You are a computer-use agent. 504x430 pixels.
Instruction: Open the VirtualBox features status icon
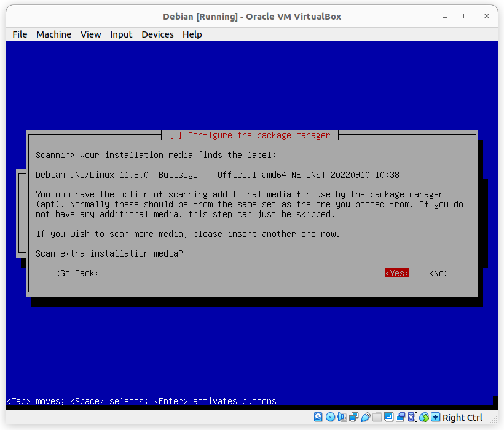411,417
